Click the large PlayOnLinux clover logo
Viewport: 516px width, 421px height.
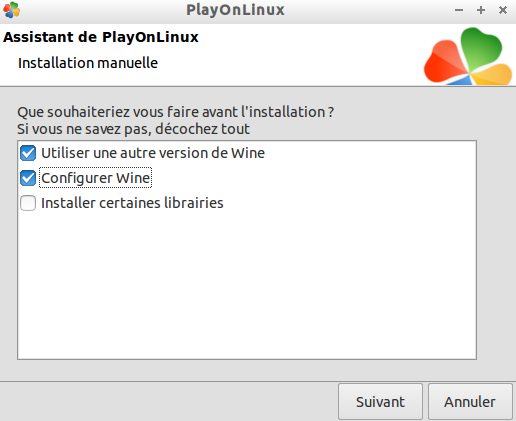pyautogui.click(x=468, y=56)
